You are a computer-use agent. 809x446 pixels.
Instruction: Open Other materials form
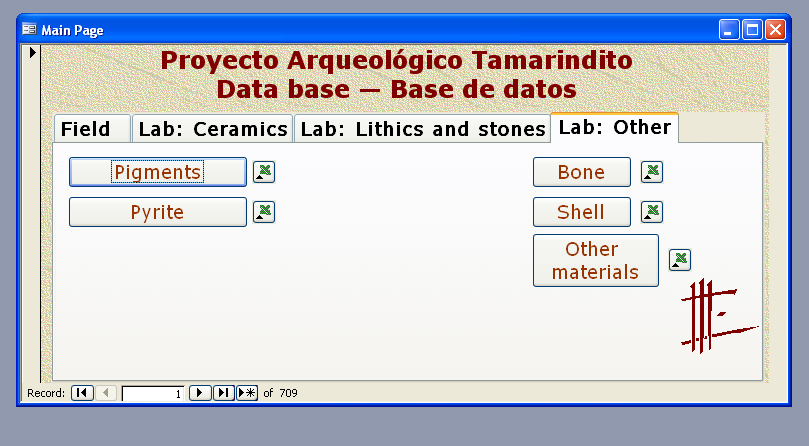[595, 260]
